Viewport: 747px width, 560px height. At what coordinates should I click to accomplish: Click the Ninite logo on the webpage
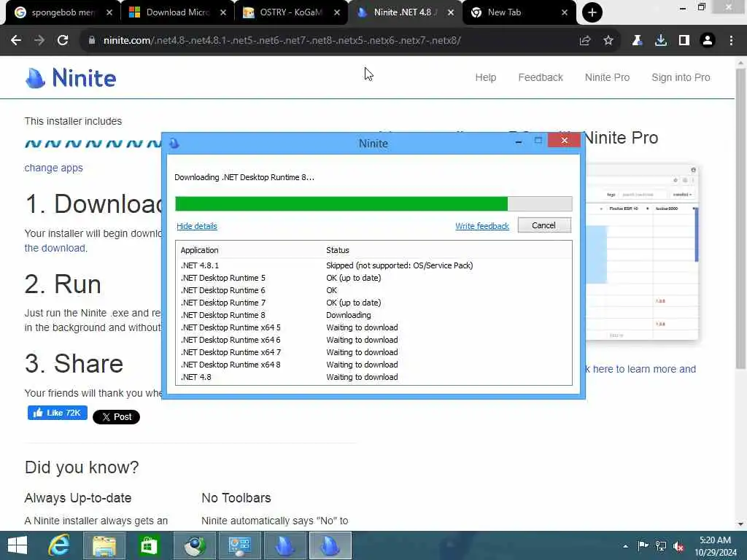tap(71, 78)
